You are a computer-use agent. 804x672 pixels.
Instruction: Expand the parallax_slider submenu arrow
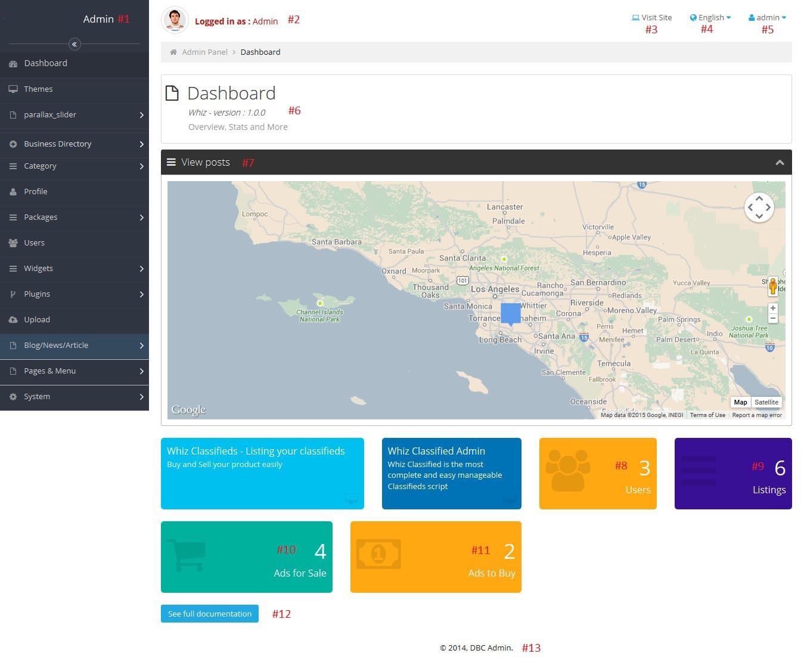point(142,115)
